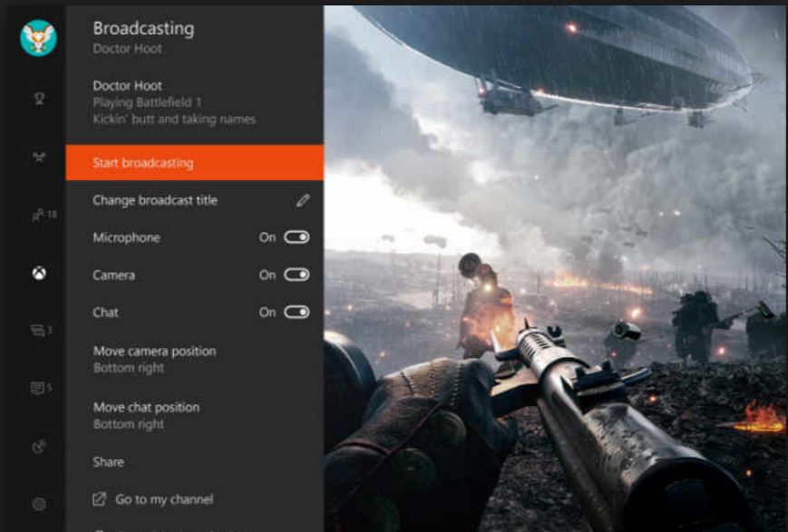Viewport: 788px width, 532px height.
Task: Click the sidebar icon below the trophy
Action: [x=39, y=157]
